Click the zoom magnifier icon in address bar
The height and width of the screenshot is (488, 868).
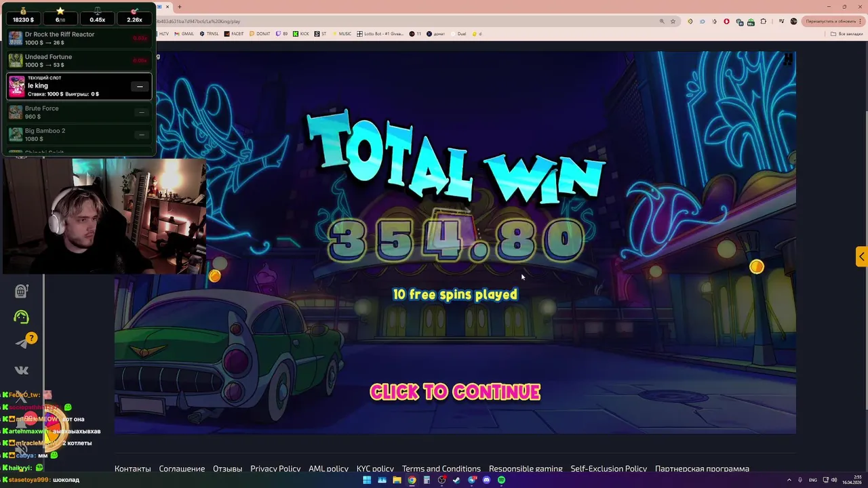[662, 21]
